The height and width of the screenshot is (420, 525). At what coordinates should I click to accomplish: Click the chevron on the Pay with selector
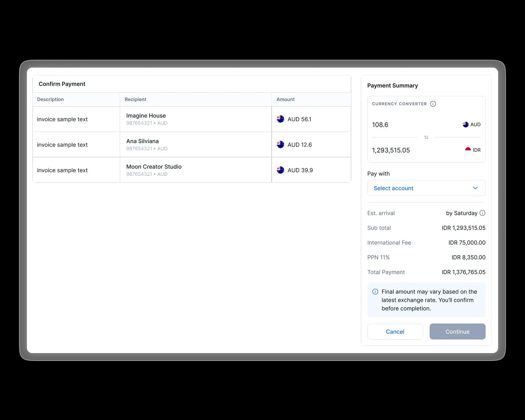(475, 188)
